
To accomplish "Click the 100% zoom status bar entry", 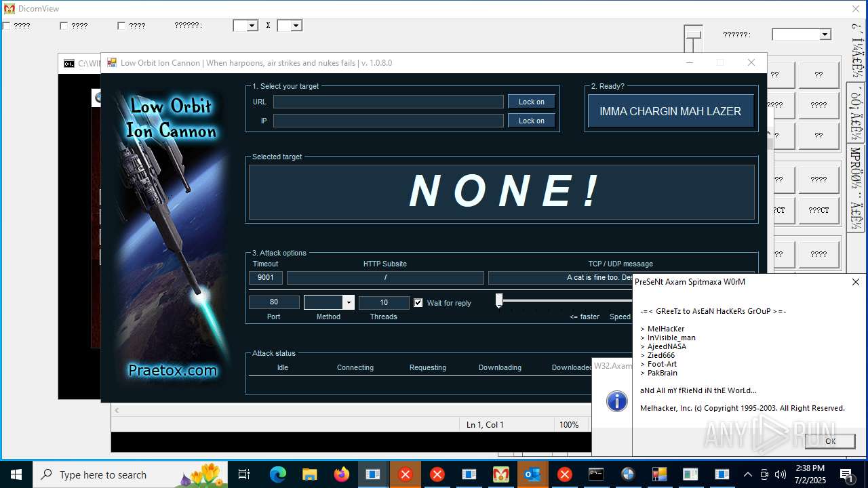I will tap(569, 425).
